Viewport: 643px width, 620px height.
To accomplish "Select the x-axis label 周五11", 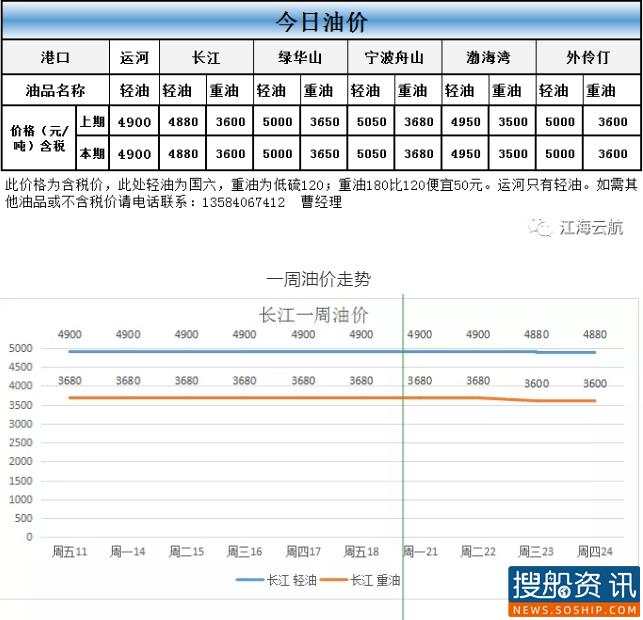I will (69, 552).
